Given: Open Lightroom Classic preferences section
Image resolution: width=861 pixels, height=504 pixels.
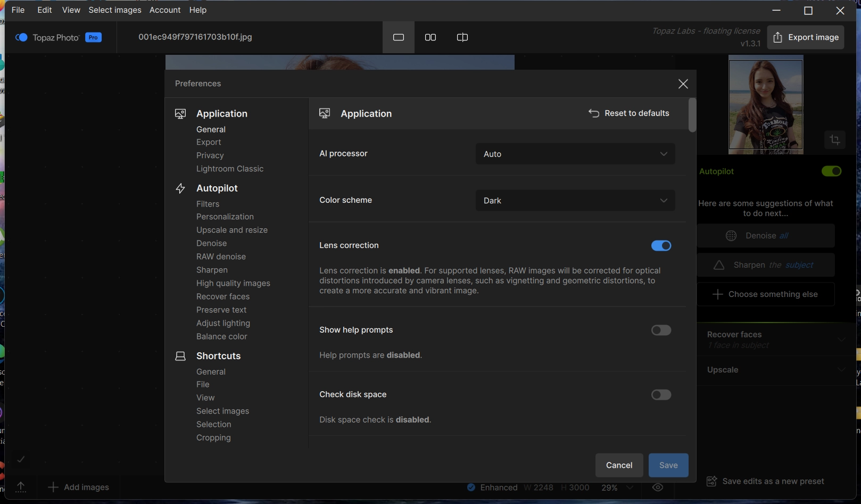Looking at the screenshot, I should pos(230,169).
